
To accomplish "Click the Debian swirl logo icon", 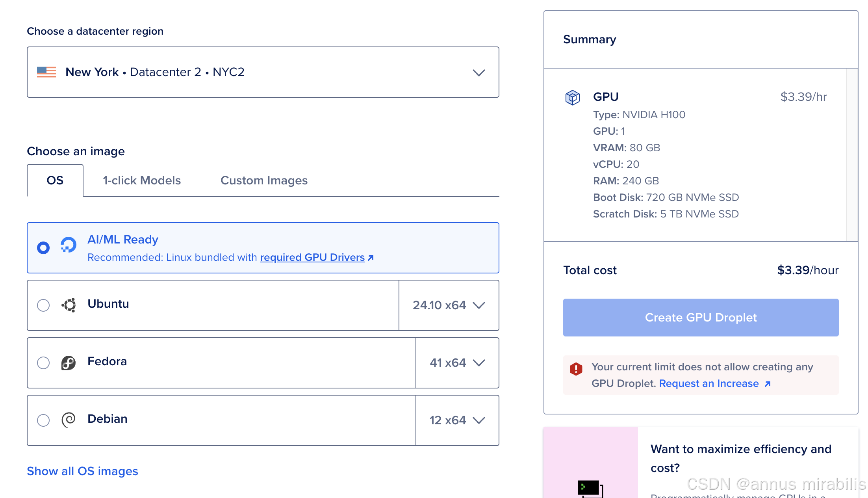I will pos(69,420).
